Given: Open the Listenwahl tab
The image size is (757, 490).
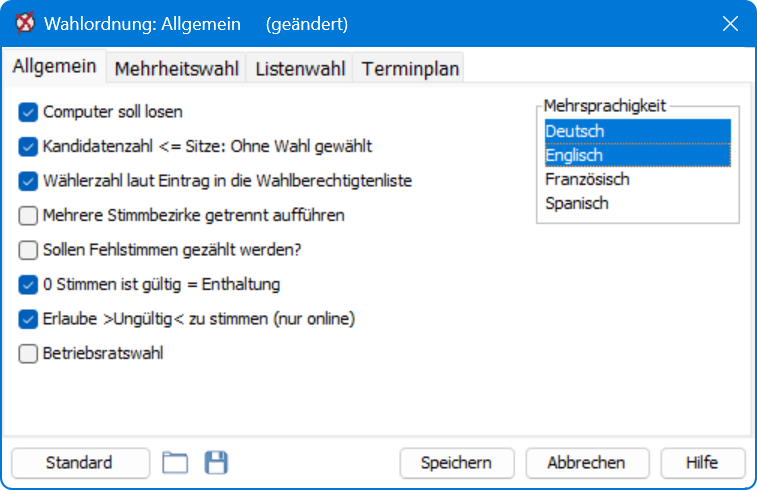Looking at the screenshot, I should [x=300, y=69].
